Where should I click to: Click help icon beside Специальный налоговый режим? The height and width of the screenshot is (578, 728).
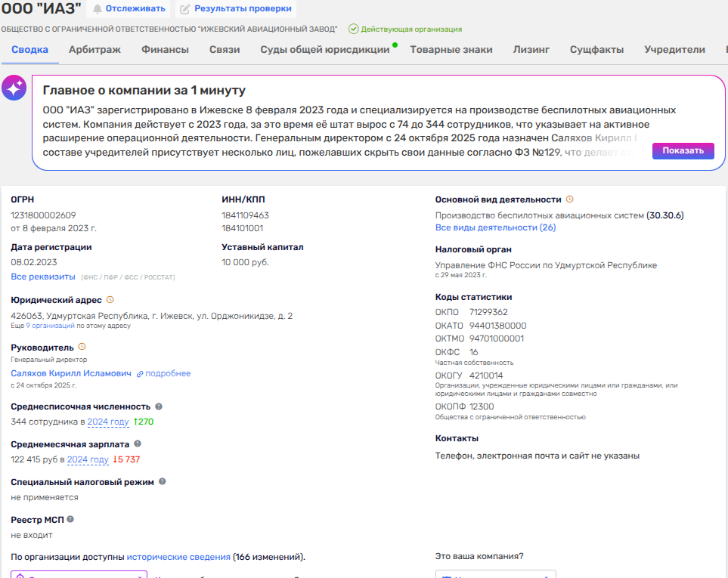[162, 481]
